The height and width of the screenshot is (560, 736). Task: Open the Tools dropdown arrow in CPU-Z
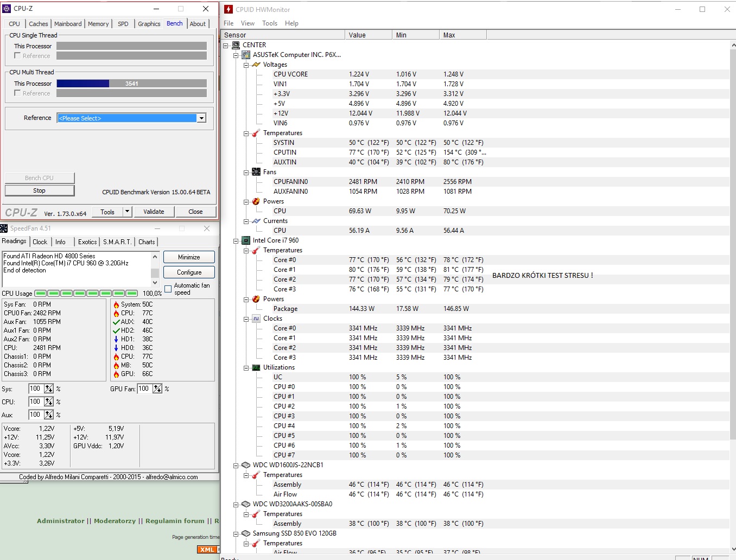coord(128,212)
